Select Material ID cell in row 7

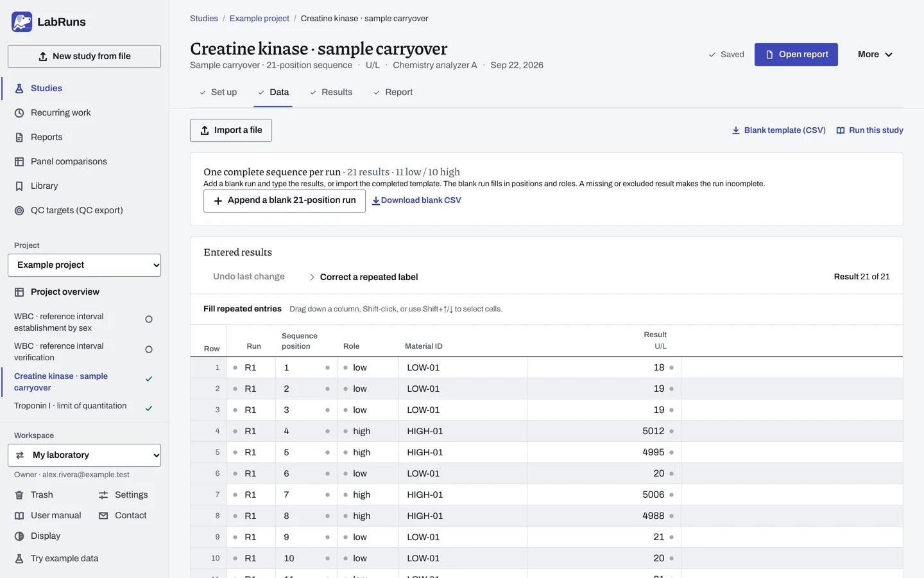coord(463,495)
